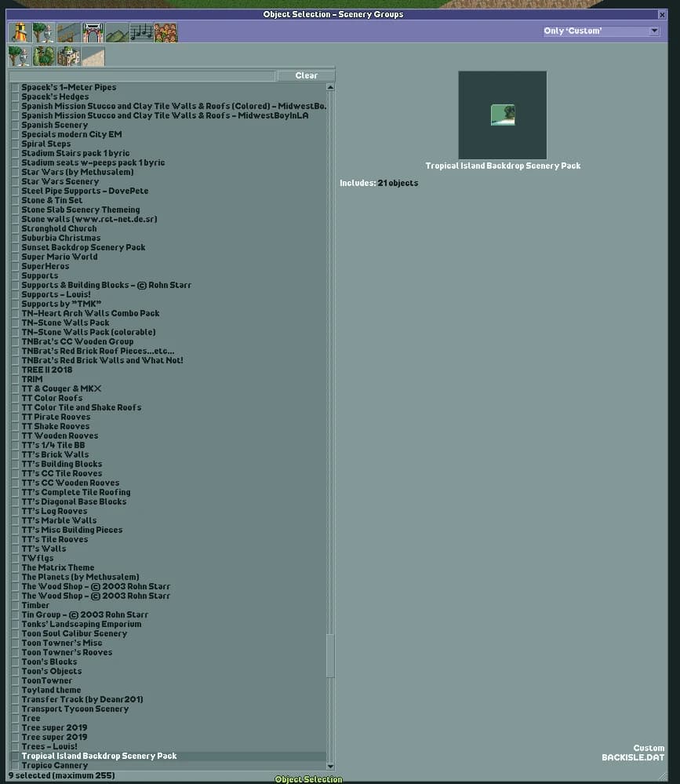The image size is (680, 784).
Task: Open the Terrain tab with mountains icon
Action: pos(118,32)
